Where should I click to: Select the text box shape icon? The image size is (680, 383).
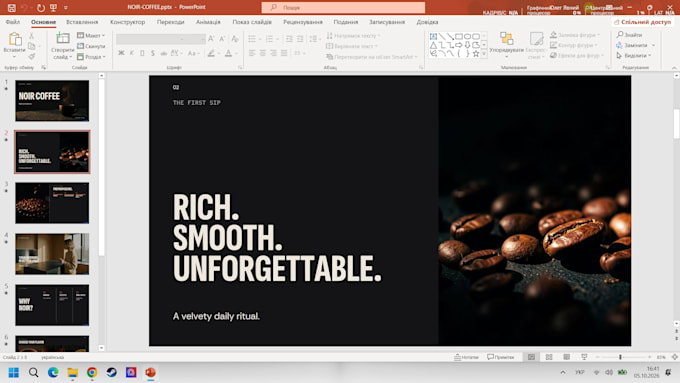[x=433, y=36]
